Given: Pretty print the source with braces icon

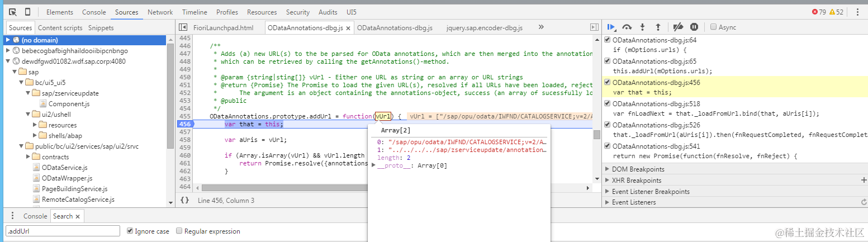Looking at the screenshot, I should [185, 200].
